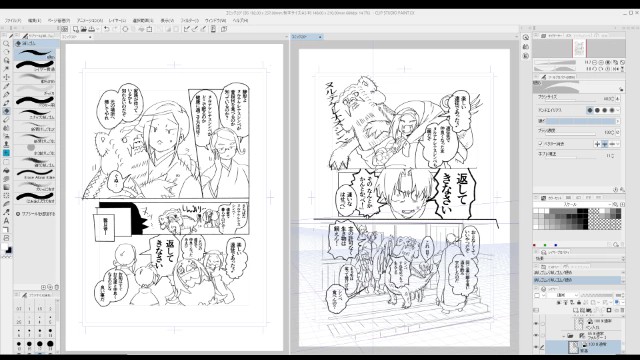Click the Navigator page thumbnail
640x360 pixels.
click(579, 49)
